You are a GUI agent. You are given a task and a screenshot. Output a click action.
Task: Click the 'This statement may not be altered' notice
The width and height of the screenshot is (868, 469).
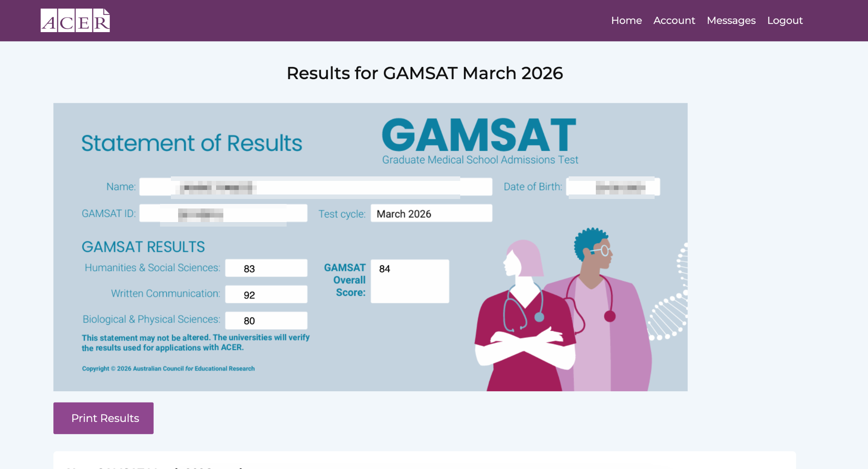[195, 342]
